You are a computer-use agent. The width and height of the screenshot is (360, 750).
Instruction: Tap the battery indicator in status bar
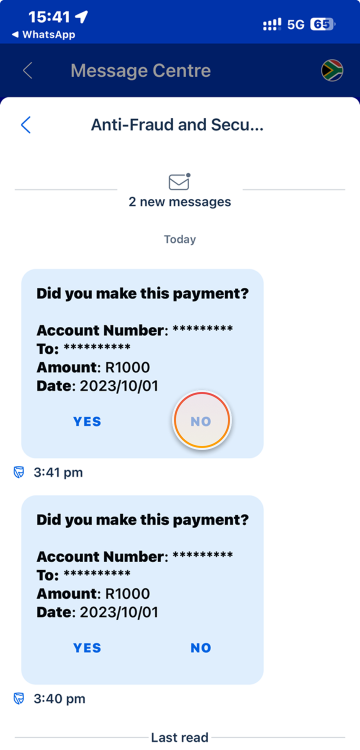click(323, 24)
